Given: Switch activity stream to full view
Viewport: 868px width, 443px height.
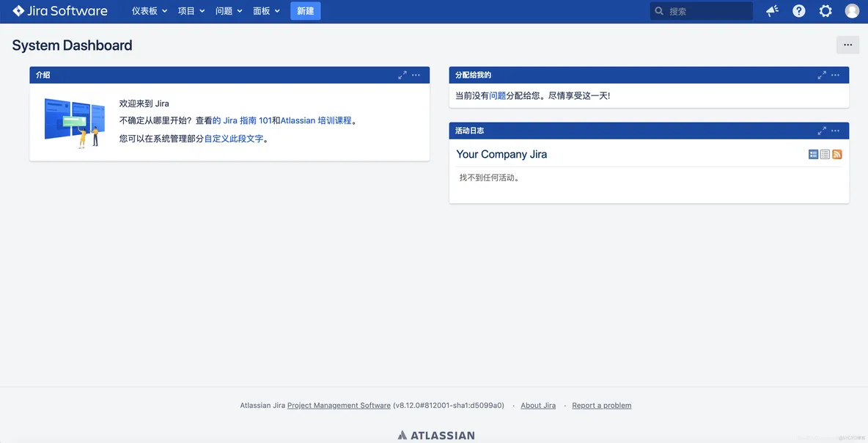Looking at the screenshot, I should 813,155.
